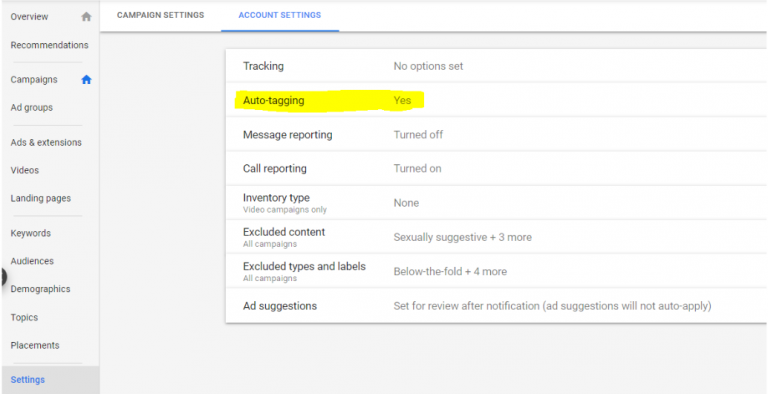Expand the Auto-tagging setting row
This screenshot has width=768, height=394.
click(x=496, y=100)
